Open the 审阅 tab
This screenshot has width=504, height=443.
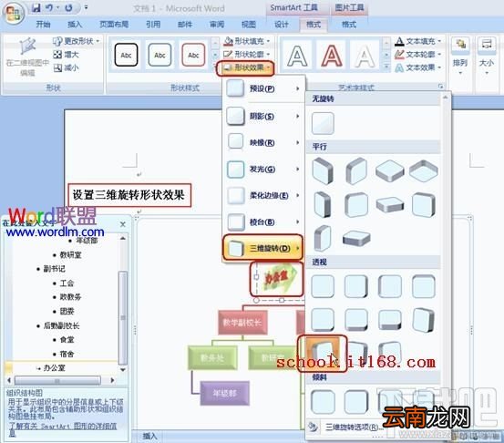tap(217, 24)
